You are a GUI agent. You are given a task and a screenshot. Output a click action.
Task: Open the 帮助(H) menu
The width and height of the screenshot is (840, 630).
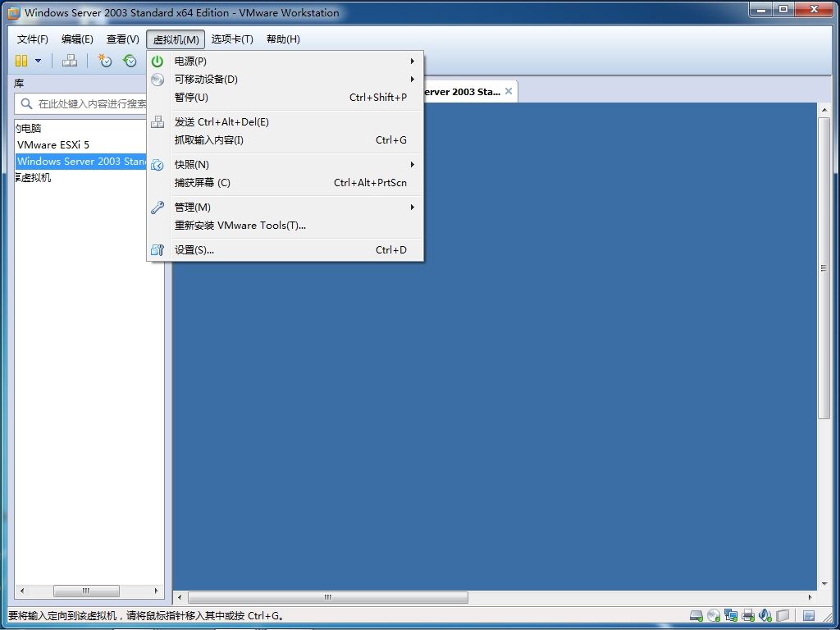(283, 39)
